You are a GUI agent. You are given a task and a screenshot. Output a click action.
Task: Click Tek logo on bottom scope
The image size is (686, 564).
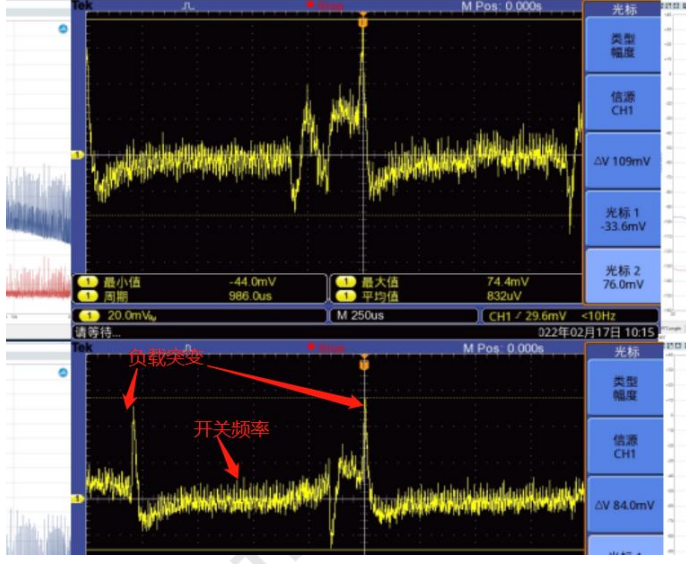pos(82,347)
